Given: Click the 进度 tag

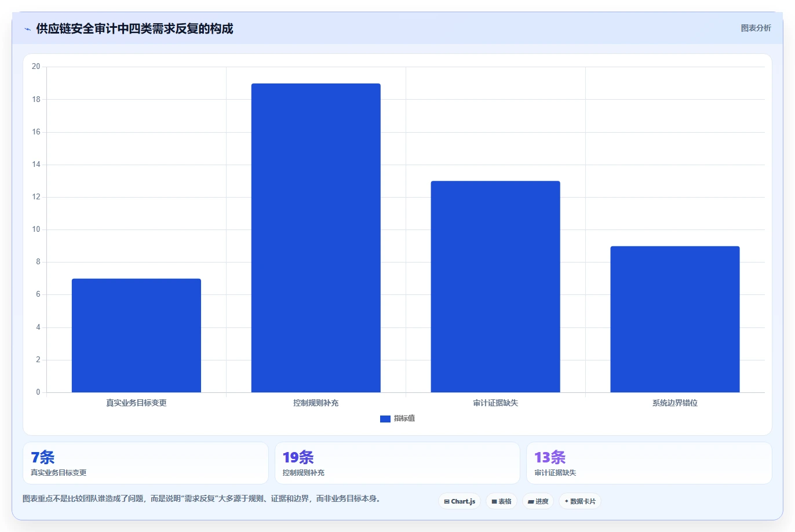Looking at the screenshot, I should point(538,501).
